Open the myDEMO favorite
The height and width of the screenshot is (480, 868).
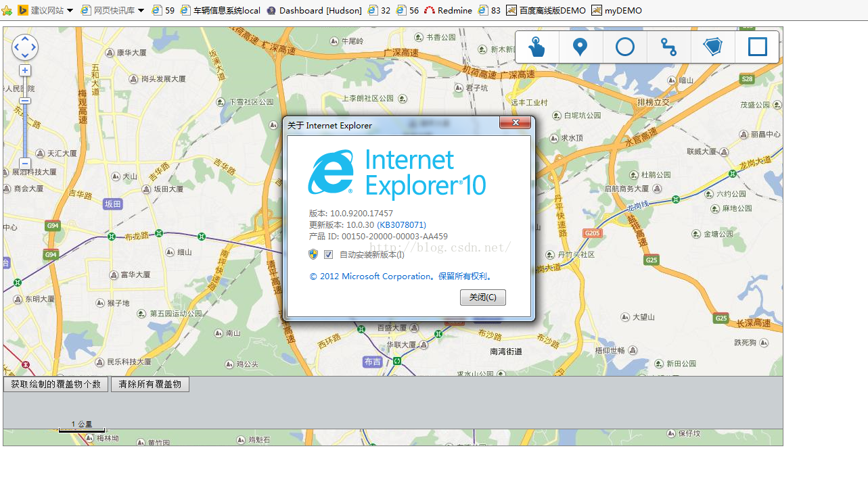[616, 11]
